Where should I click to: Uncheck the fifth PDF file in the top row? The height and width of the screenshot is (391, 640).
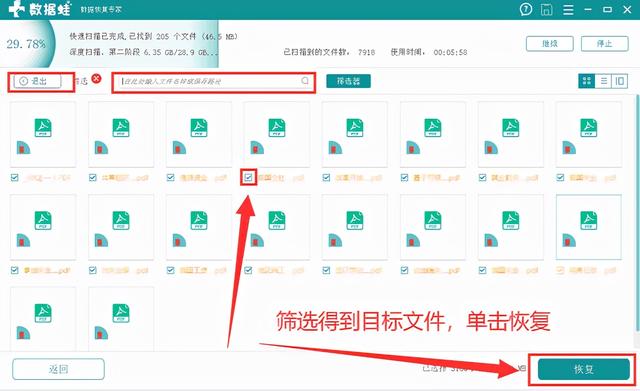click(x=326, y=178)
